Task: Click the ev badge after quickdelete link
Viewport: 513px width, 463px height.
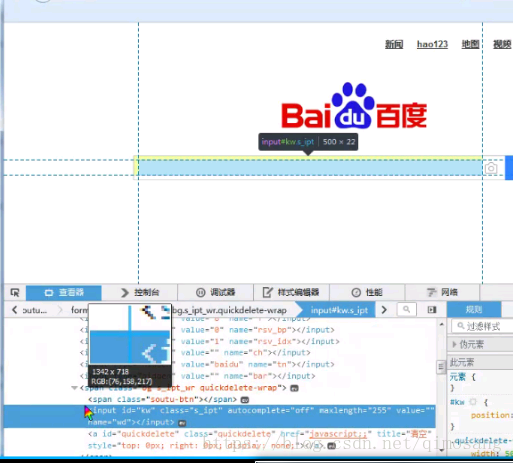Action: click(331, 446)
